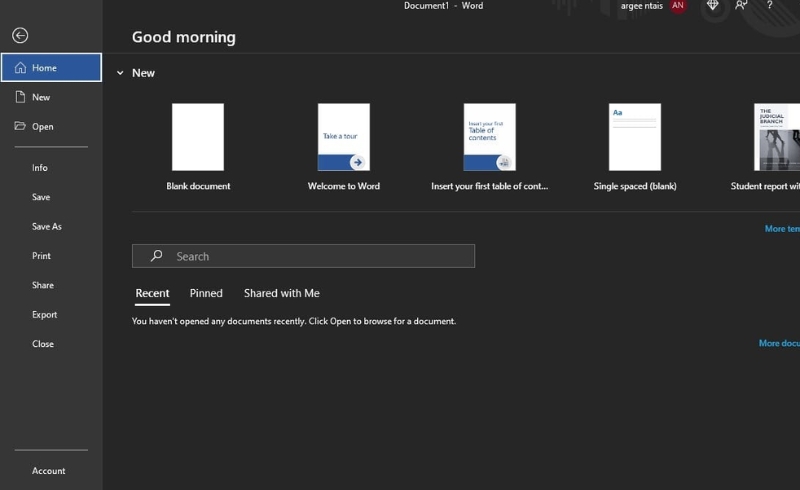Click the More templates link
The image size is (800, 490).
(782, 229)
